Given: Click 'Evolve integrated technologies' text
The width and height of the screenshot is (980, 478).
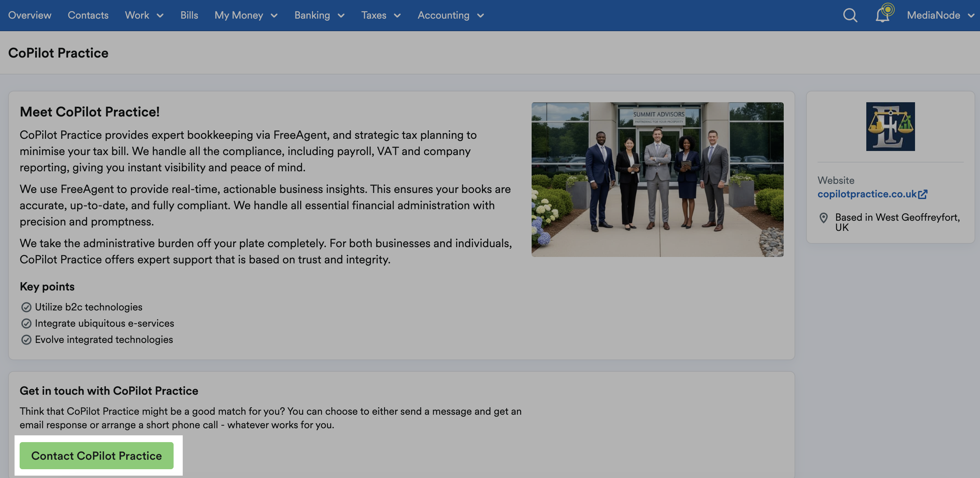Looking at the screenshot, I should tap(104, 340).
